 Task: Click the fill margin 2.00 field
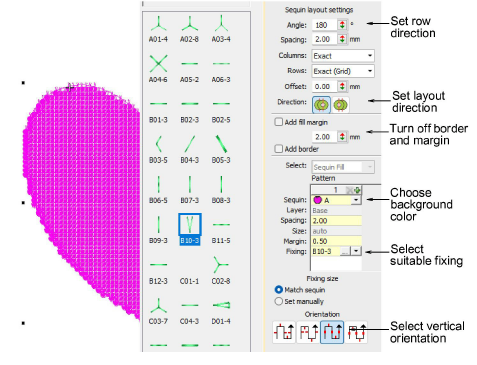(x=325, y=136)
